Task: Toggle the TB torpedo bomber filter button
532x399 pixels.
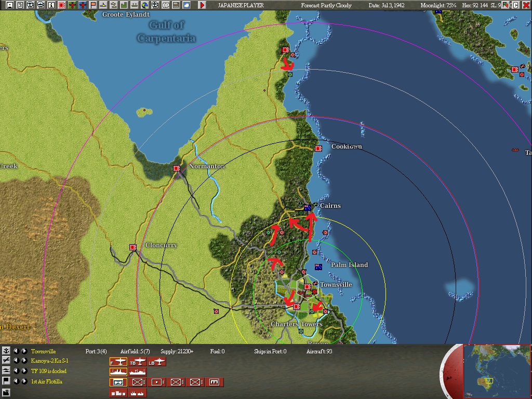Action: point(138,362)
